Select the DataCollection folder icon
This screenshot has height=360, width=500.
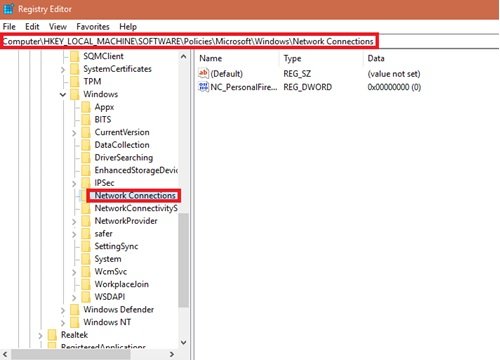point(86,145)
